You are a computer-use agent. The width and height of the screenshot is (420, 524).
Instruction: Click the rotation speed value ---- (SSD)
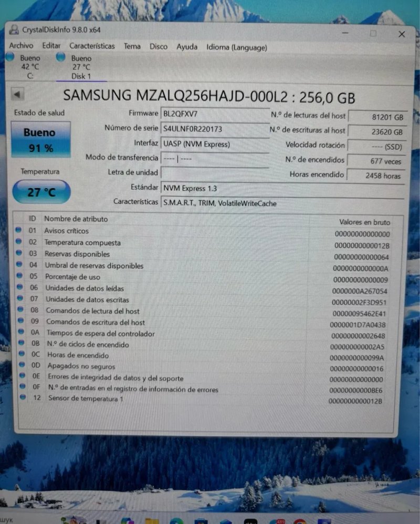(376, 146)
